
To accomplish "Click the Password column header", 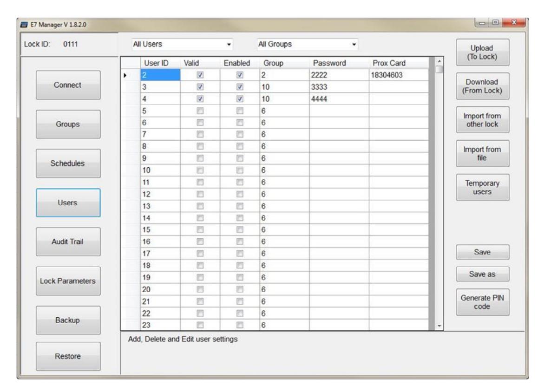I will coord(339,63).
